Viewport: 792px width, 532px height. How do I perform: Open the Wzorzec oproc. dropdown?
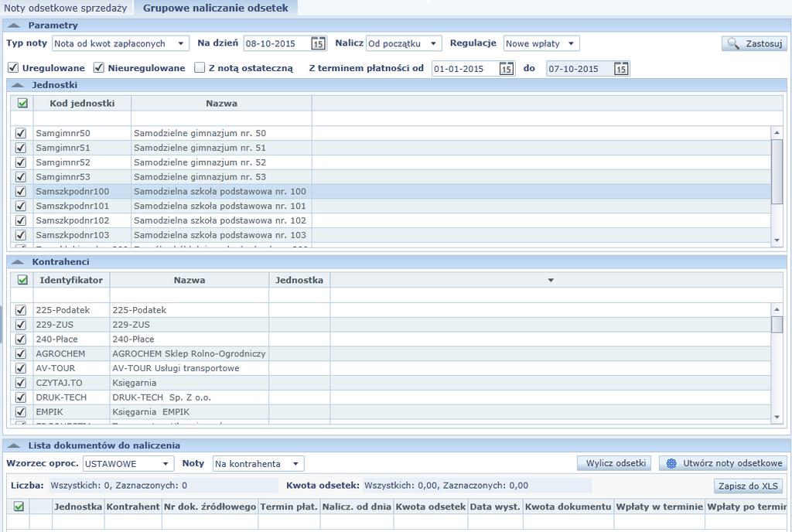pyautogui.click(x=166, y=463)
